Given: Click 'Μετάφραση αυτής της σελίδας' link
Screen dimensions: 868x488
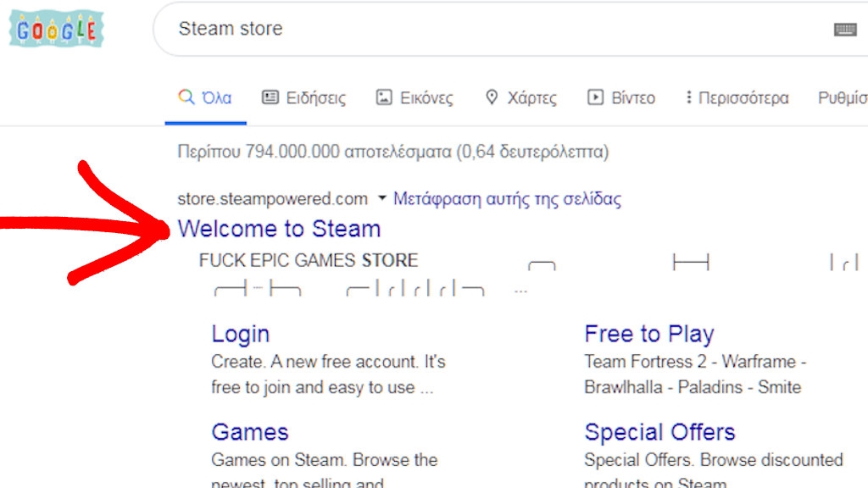Looking at the screenshot, I should (507, 198).
